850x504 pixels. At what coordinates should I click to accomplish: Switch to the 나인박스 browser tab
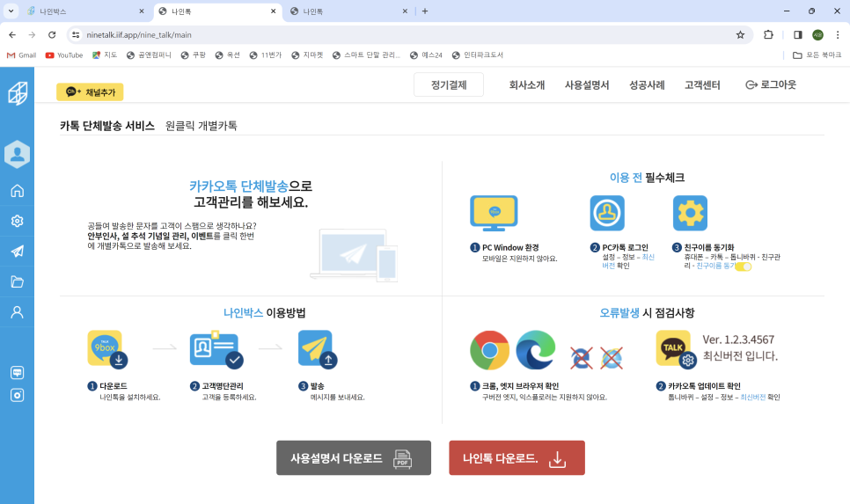(85, 11)
